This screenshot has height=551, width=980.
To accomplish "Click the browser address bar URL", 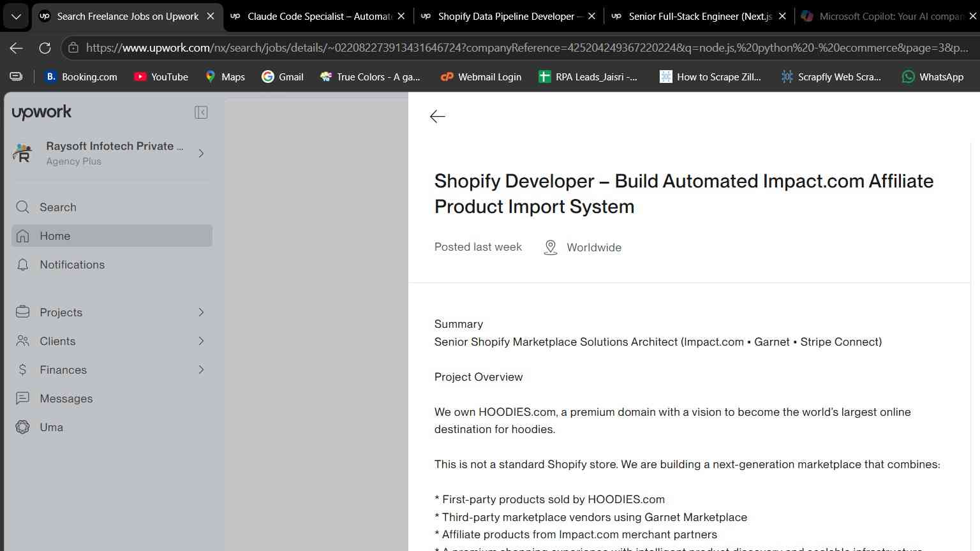I will (x=527, y=48).
